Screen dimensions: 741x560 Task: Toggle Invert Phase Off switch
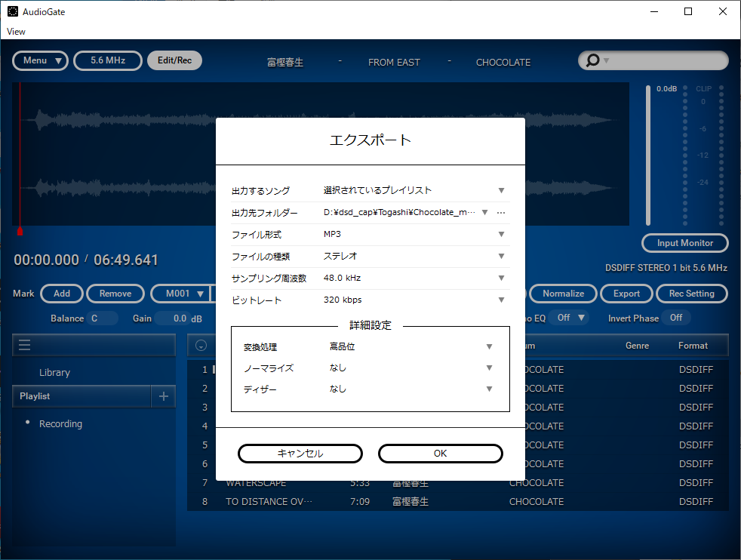click(x=676, y=318)
